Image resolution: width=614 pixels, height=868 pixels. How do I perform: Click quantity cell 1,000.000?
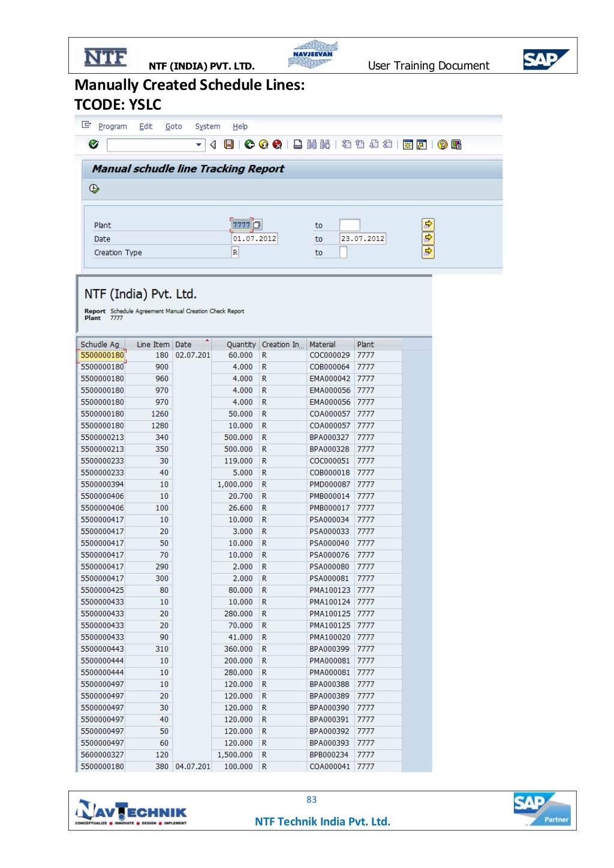point(235,484)
